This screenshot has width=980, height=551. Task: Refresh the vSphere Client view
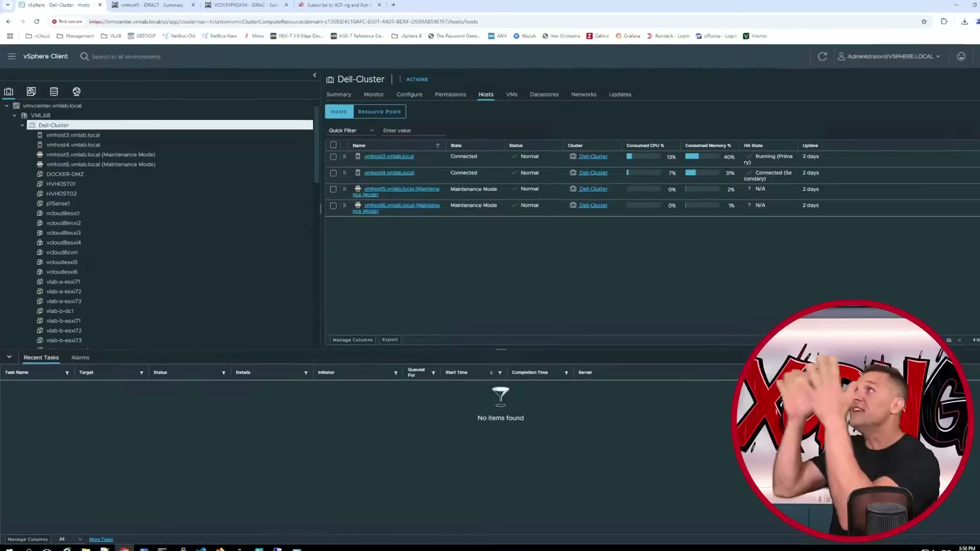[822, 57]
